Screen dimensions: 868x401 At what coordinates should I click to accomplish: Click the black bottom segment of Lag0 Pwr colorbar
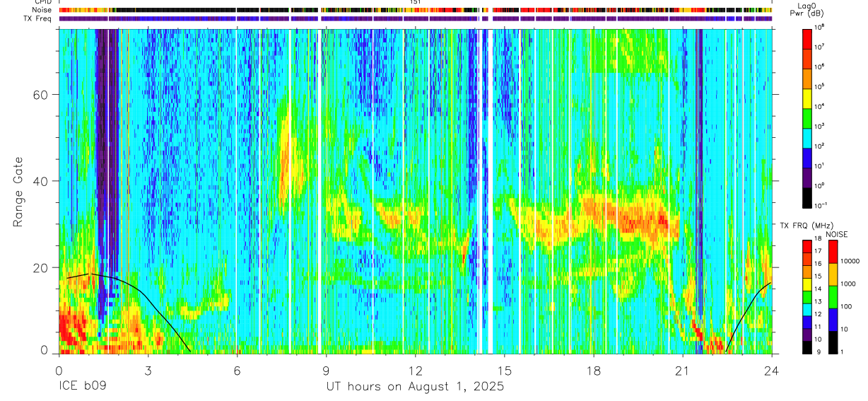807,198
